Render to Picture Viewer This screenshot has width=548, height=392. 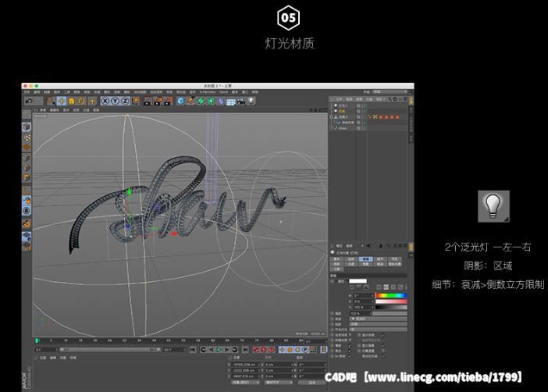158,101
